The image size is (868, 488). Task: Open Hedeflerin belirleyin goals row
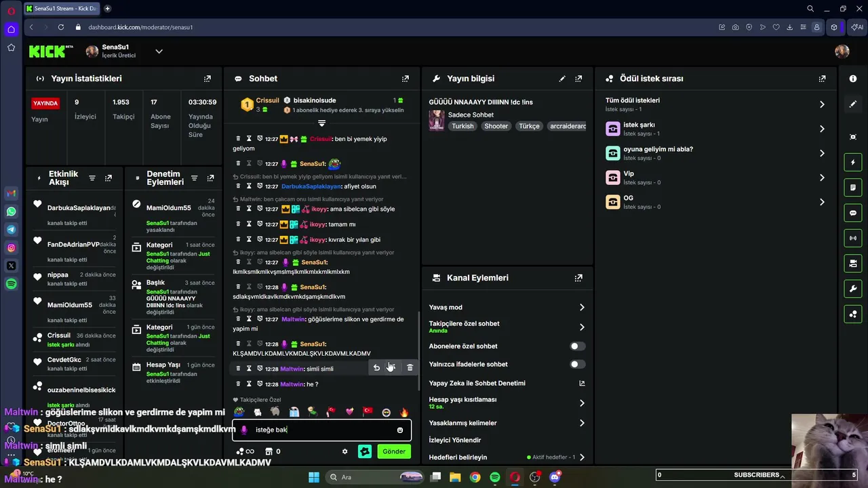(x=507, y=457)
